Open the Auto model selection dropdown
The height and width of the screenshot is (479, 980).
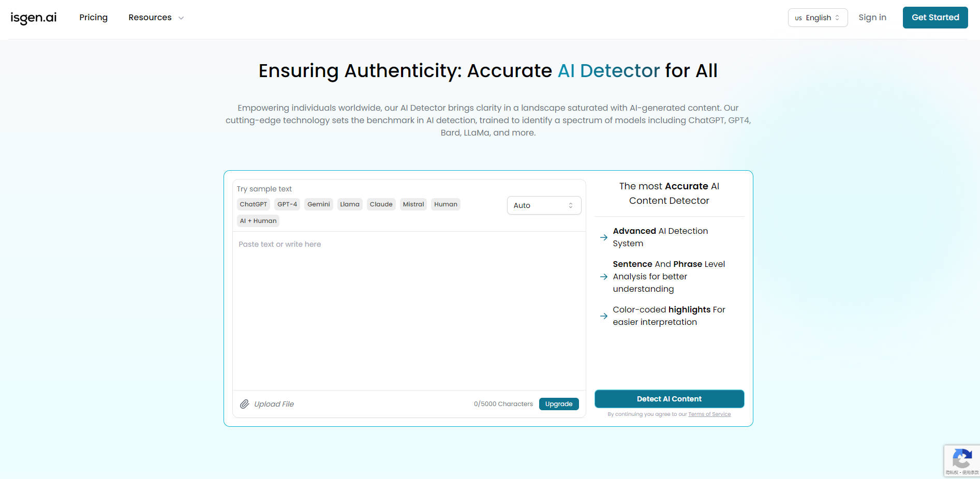point(544,205)
